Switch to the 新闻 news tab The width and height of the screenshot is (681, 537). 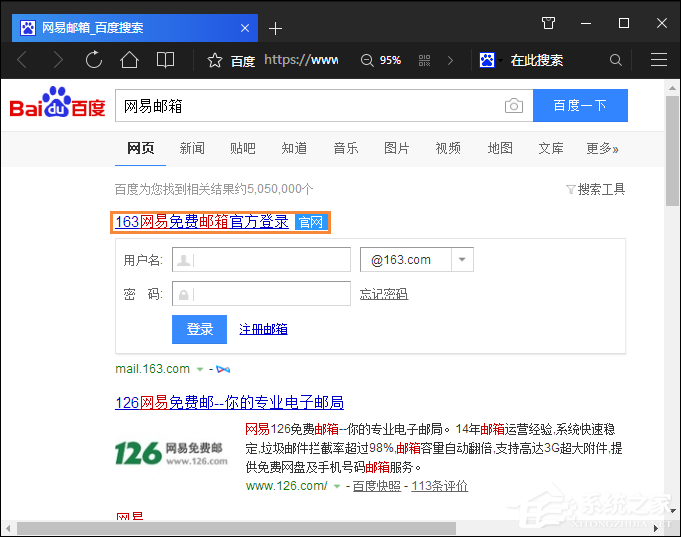point(192,148)
